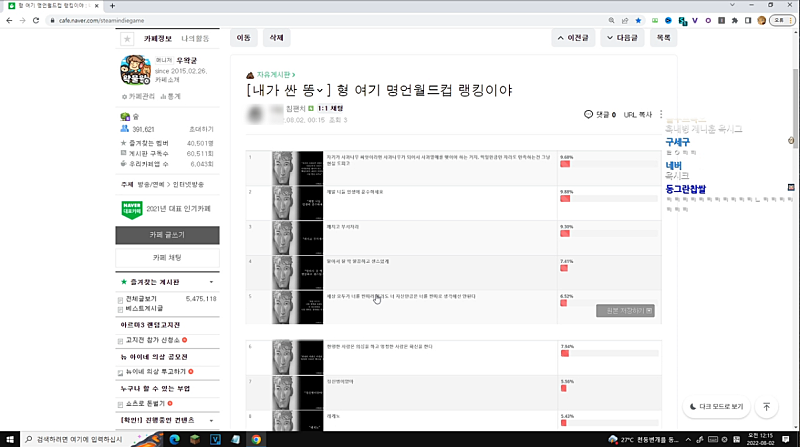
Task: Click the scroll to top arrow button
Action: [x=766, y=407]
